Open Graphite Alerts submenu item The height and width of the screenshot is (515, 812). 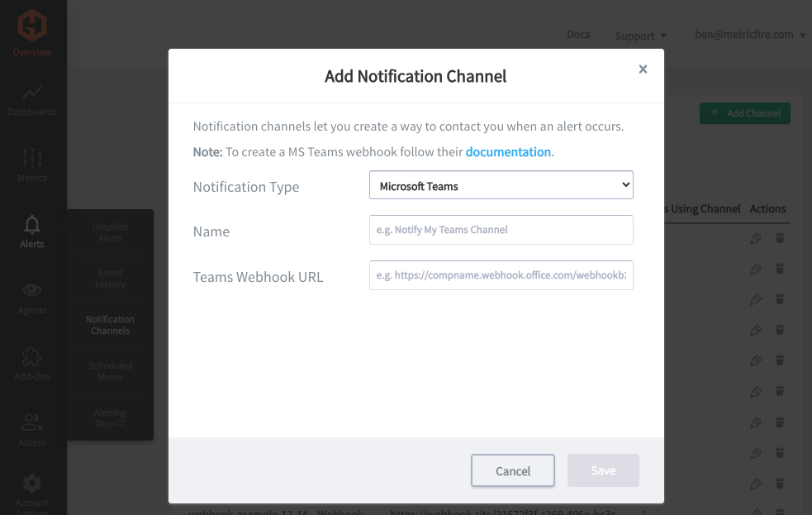click(x=111, y=232)
